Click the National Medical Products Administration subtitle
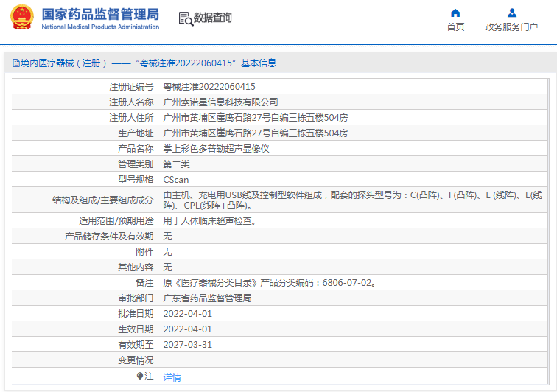This screenshot has width=557, height=392. point(100,27)
